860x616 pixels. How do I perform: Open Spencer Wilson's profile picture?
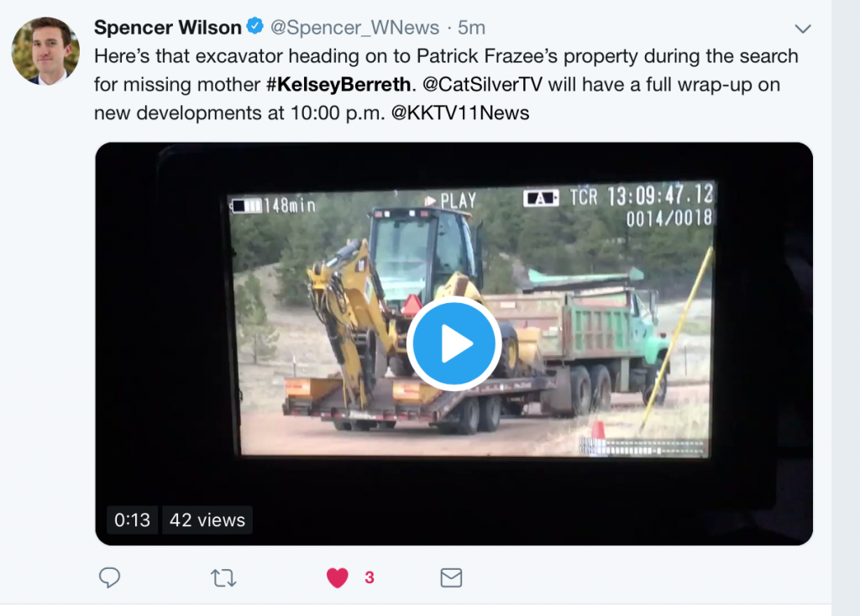pyautogui.click(x=45, y=51)
